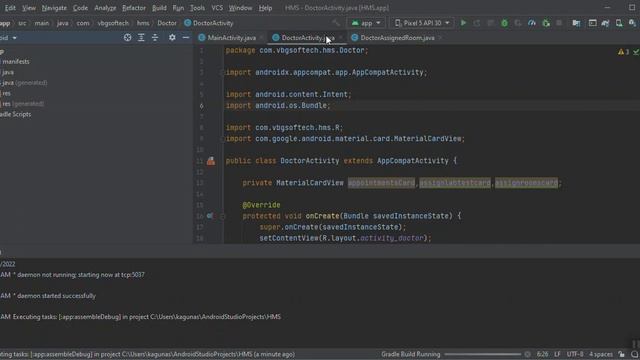Click the class gutter icon on line 11
This screenshot has height=360, width=640.
[x=211, y=161]
